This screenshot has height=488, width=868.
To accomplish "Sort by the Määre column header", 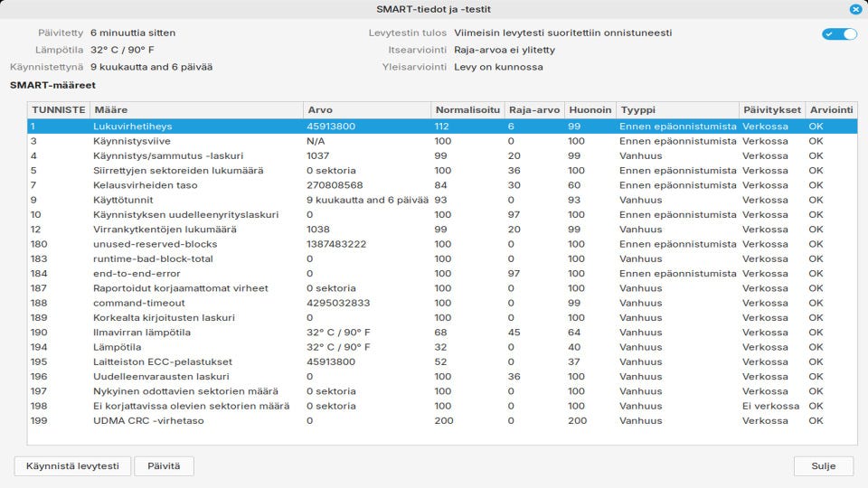I will [196, 109].
